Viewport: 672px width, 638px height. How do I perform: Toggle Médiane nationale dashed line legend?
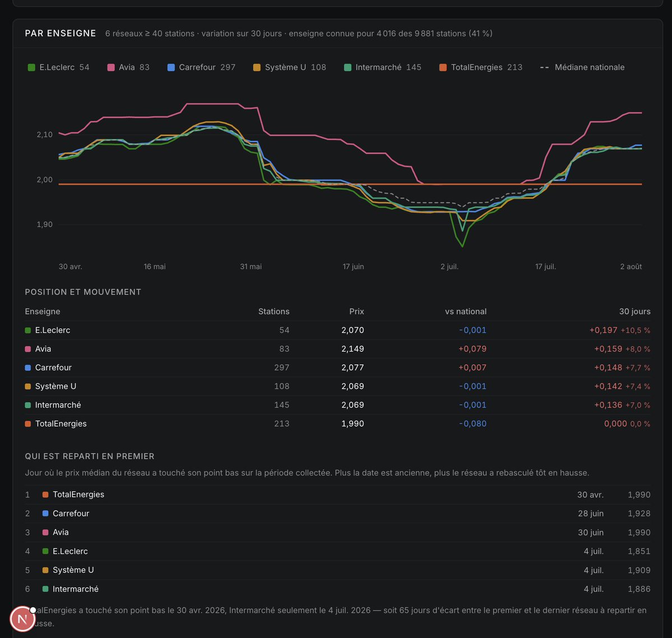point(582,67)
